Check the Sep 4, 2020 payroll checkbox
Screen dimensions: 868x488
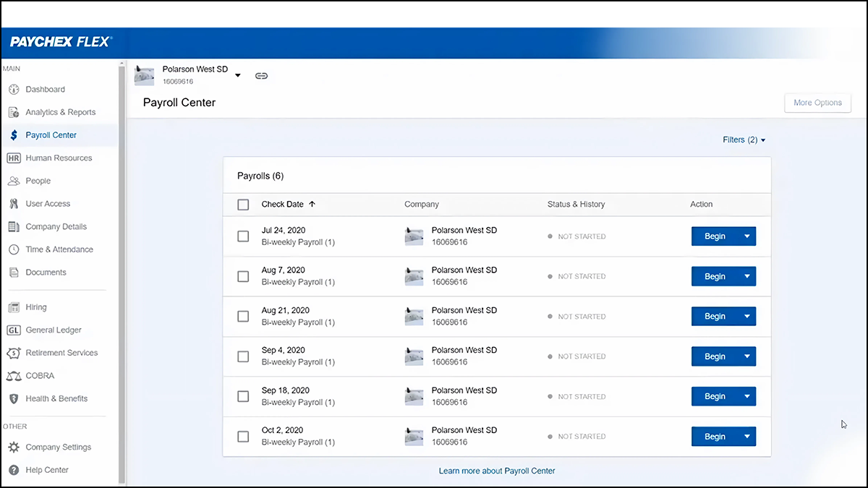tap(243, 356)
